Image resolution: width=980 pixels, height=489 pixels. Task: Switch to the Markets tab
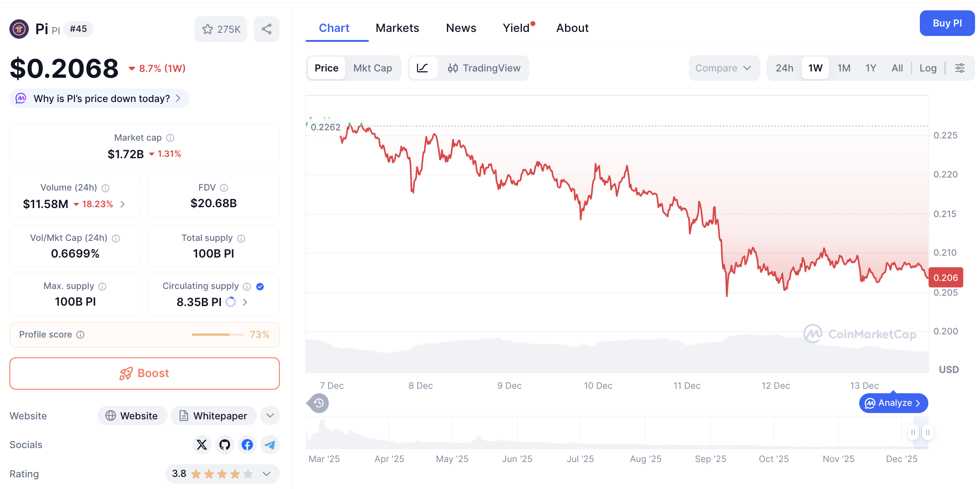tap(397, 27)
